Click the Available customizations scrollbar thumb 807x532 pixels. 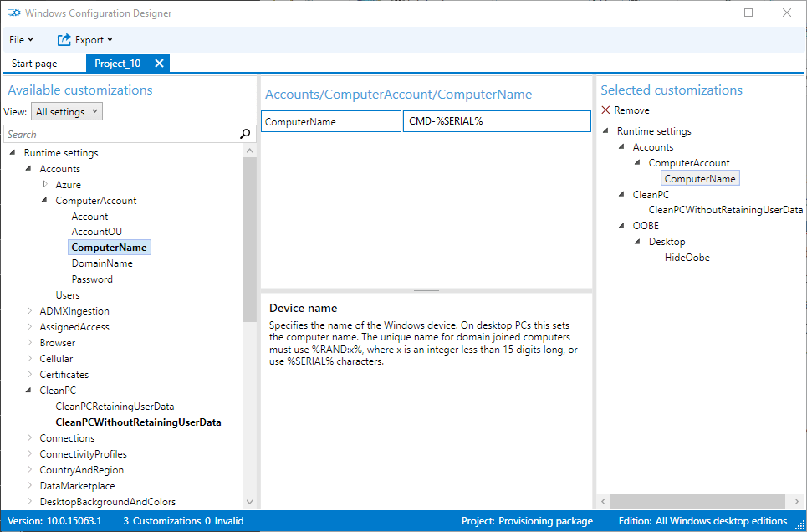(x=249, y=239)
